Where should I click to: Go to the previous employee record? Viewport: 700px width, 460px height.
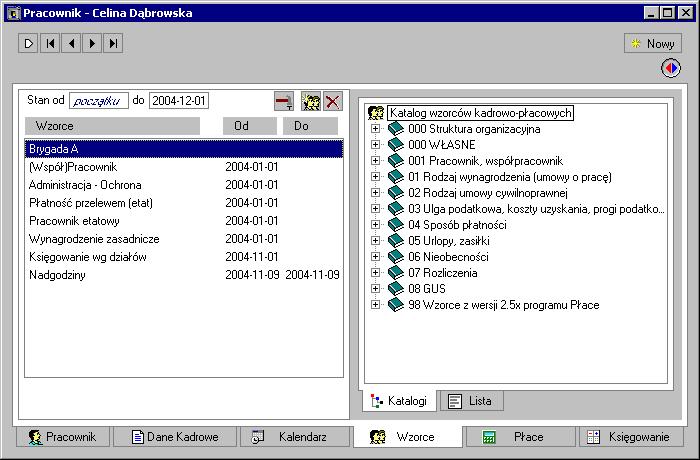click(71, 43)
